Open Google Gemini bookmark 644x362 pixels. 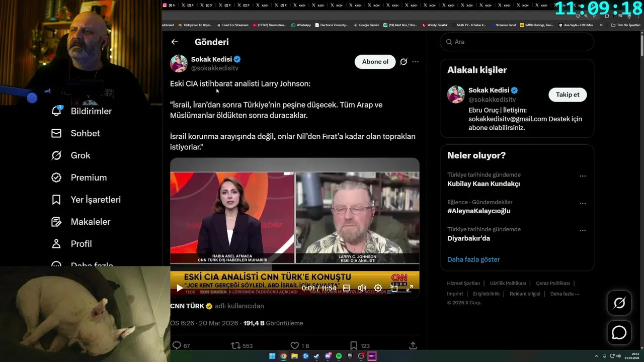point(366,25)
